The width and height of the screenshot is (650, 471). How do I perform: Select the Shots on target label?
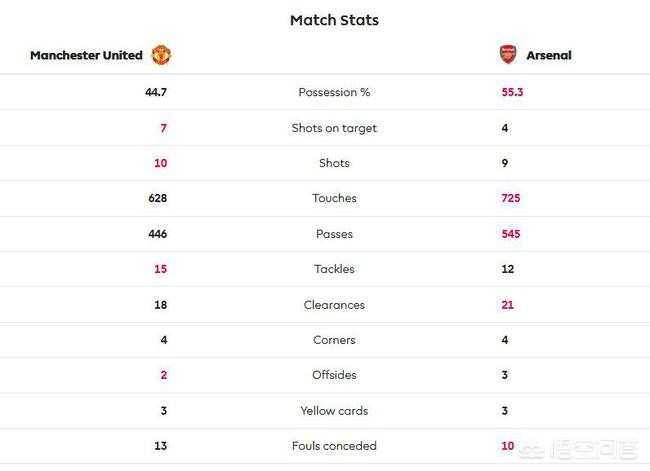coord(334,128)
